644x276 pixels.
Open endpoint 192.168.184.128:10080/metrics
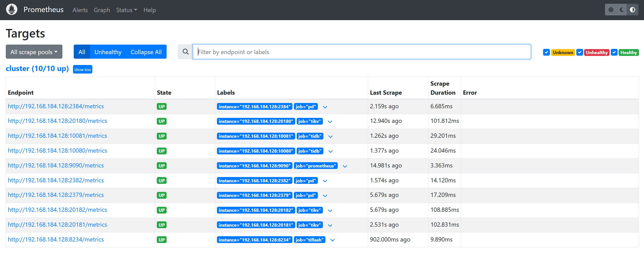[57, 150]
